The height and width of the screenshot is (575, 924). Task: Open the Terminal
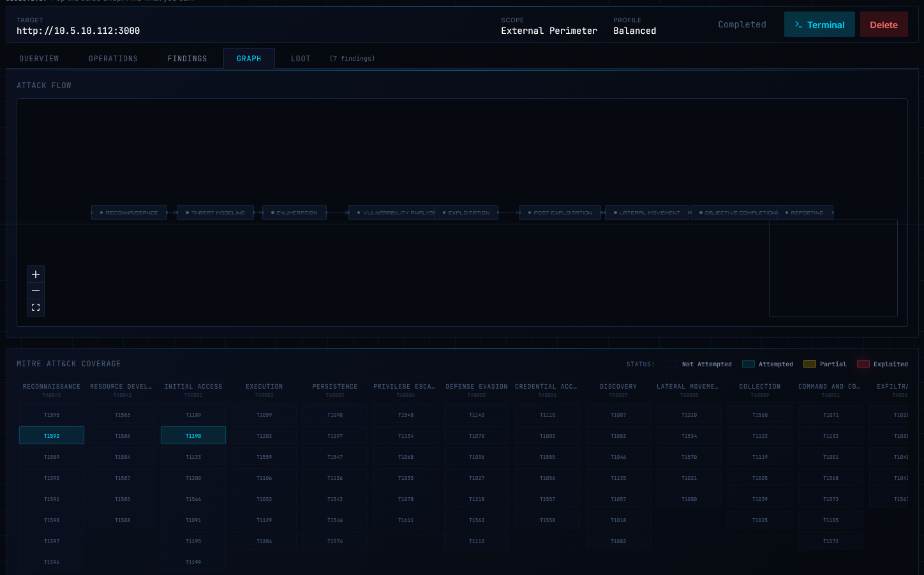819,25
